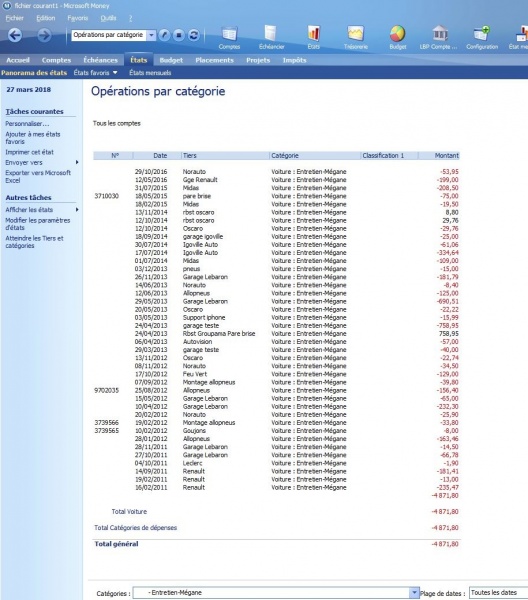
Task: Click the Gge Renault transaction row
Action: coord(276,179)
